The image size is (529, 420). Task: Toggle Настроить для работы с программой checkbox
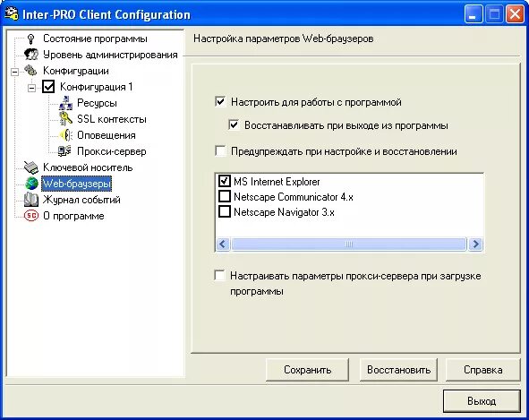[220, 101]
